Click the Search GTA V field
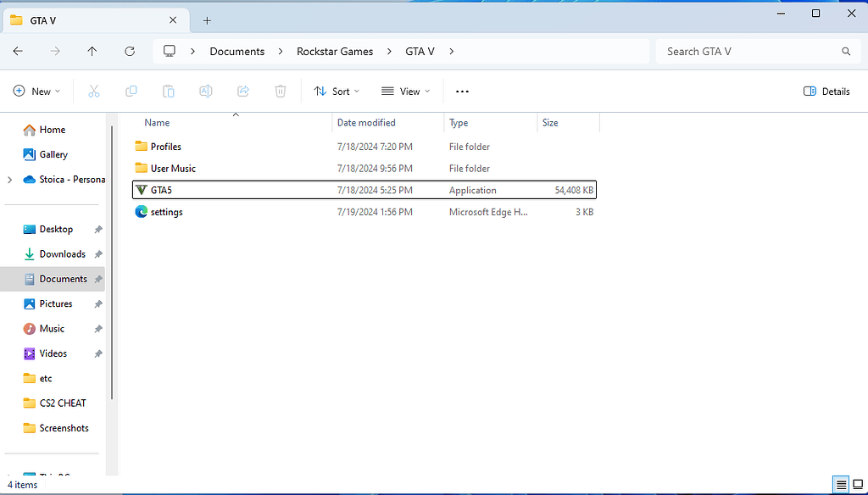 (x=749, y=51)
